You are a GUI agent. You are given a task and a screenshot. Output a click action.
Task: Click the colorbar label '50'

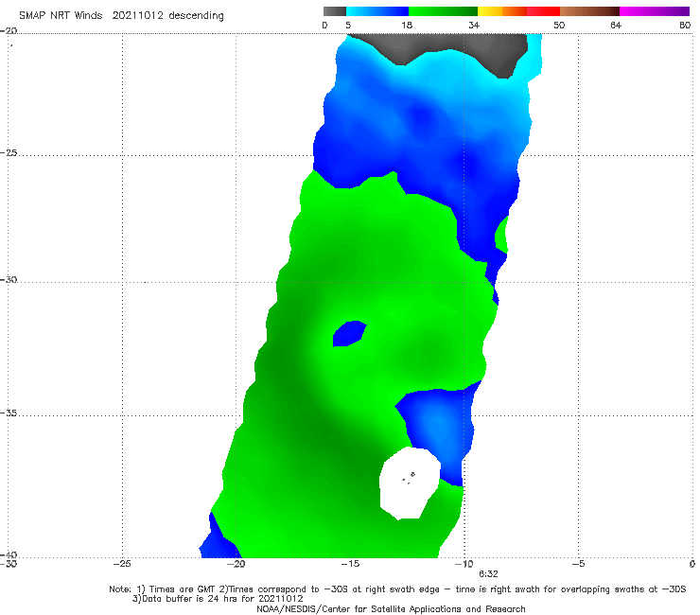tap(559, 25)
